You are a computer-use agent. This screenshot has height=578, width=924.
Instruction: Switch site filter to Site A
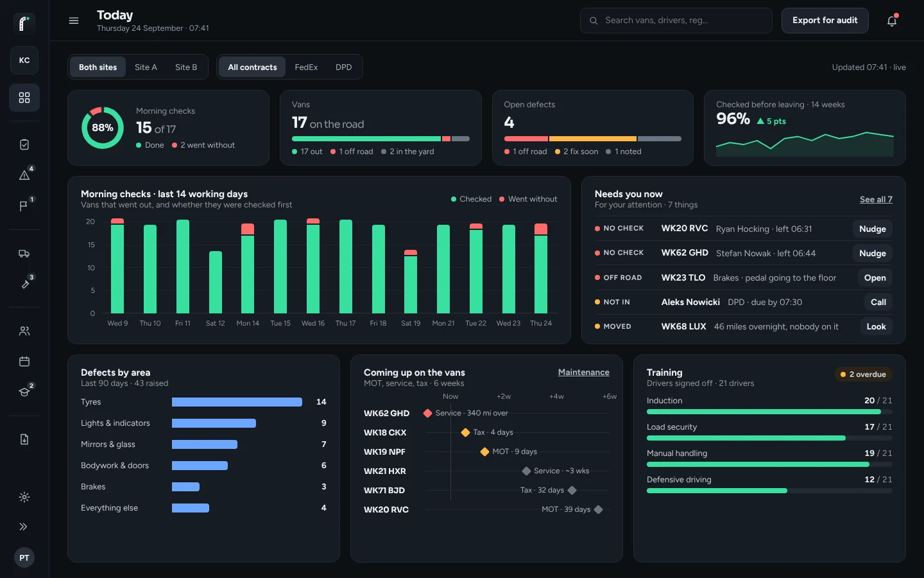pyautogui.click(x=146, y=67)
